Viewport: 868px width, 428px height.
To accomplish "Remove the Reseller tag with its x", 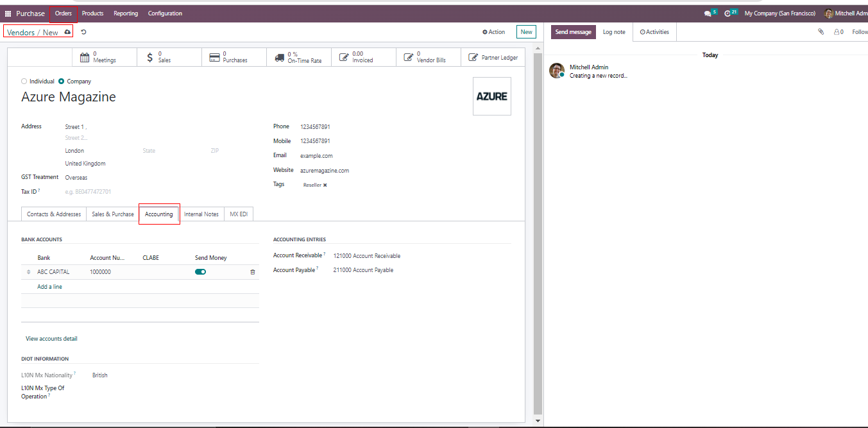I will point(325,185).
